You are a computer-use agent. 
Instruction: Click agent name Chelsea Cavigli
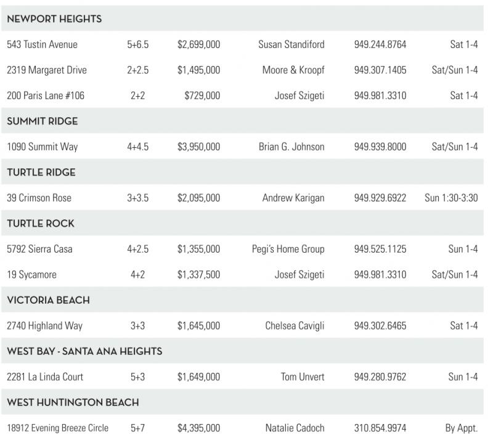point(295,326)
